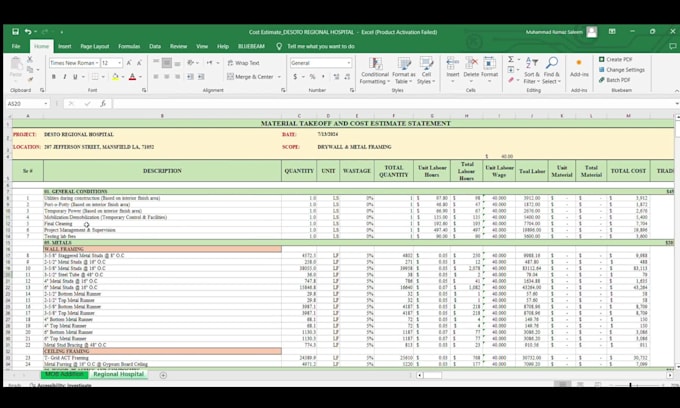Apply yellow fill color bucket

(x=115, y=77)
